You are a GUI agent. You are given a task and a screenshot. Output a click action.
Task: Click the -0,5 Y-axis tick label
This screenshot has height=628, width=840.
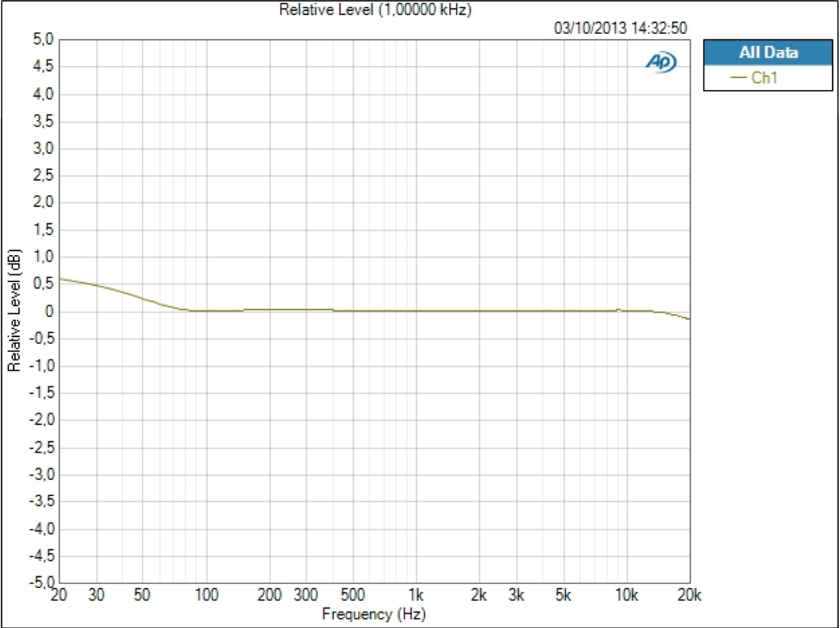click(41, 338)
